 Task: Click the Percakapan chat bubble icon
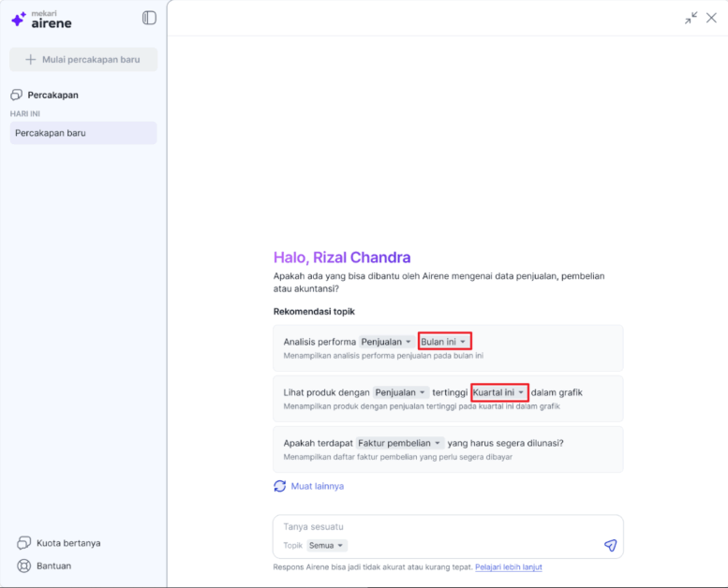coord(16,95)
